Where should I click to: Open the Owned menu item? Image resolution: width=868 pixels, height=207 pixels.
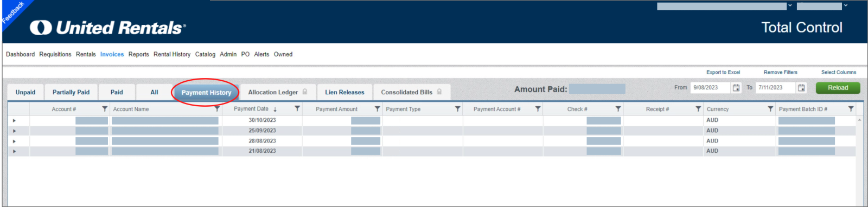pos(283,54)
